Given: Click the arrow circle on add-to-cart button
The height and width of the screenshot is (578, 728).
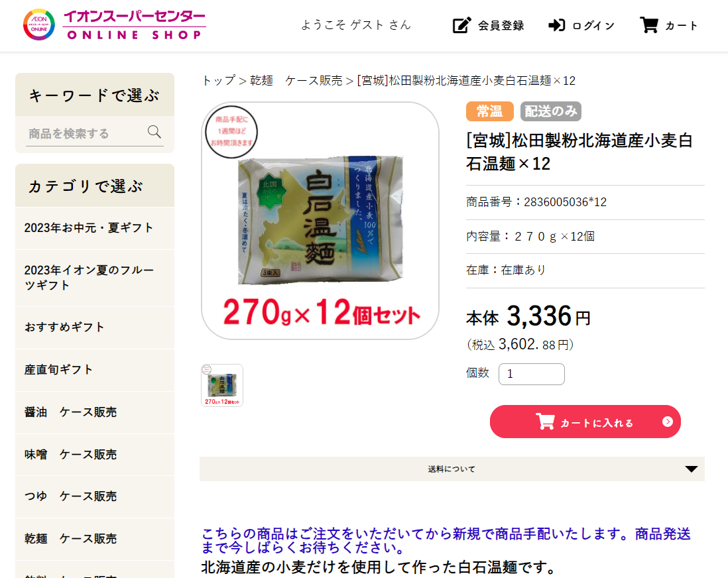Looking at the screenshot, I should pyautogui.click(x=667, y=422).
